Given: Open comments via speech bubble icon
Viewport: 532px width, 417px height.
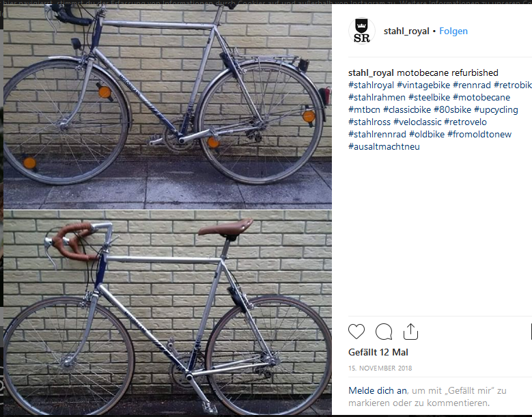Looking at the screenshot, I should (x=384, y=332).
